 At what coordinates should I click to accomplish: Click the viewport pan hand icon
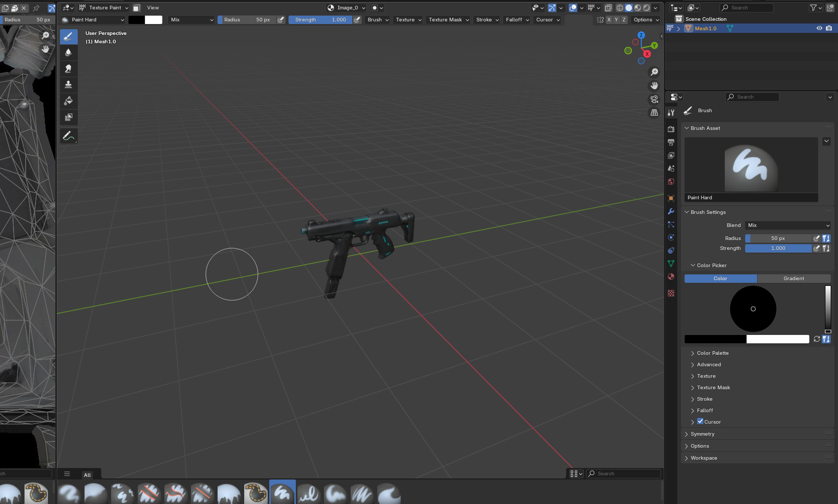[x=654, y=86]
